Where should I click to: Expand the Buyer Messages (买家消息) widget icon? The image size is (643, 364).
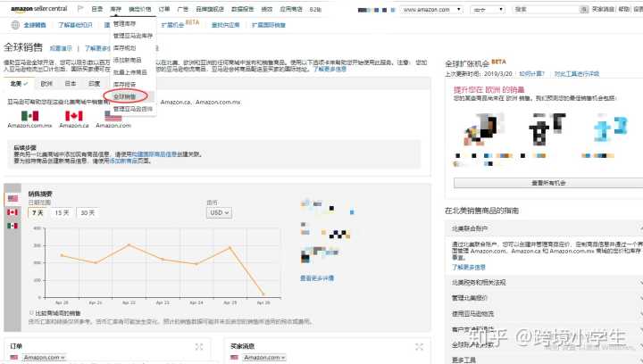pos(421,346)
